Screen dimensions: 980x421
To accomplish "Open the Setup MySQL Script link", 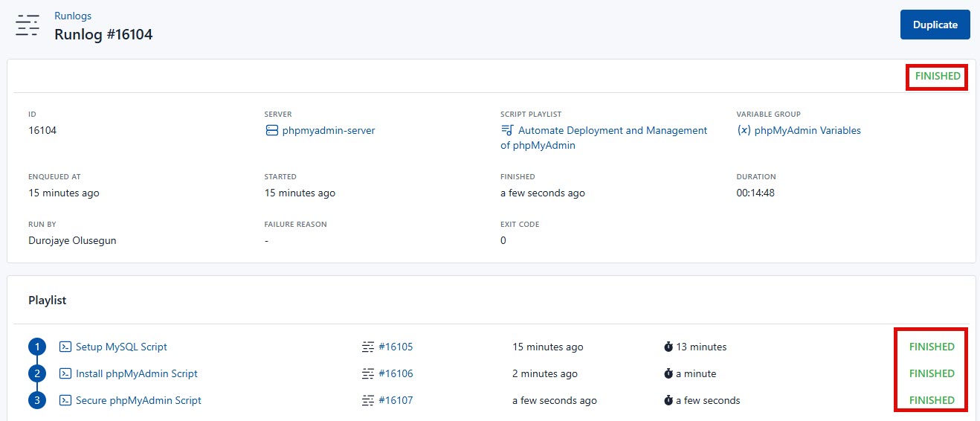I will point(121,347).
